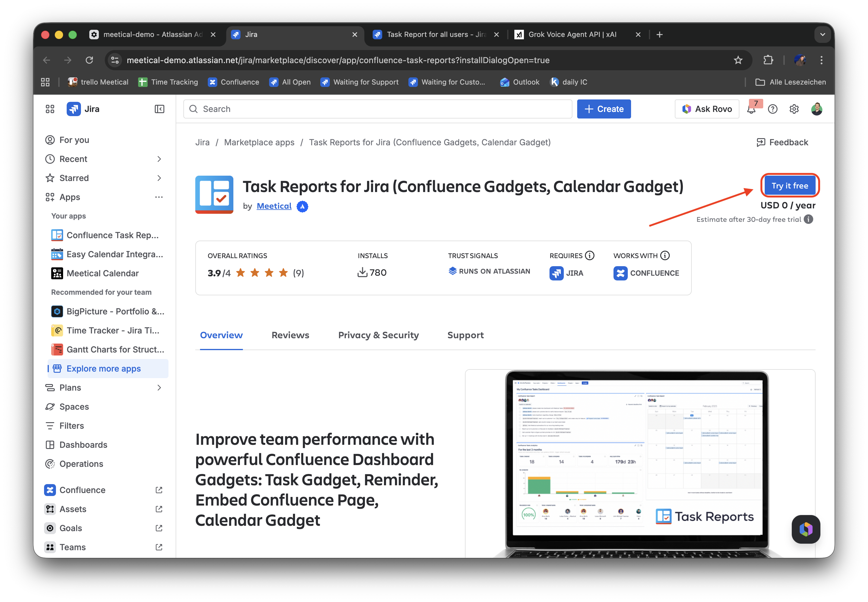Open the Chrome profile avatar

coord(800,60)
